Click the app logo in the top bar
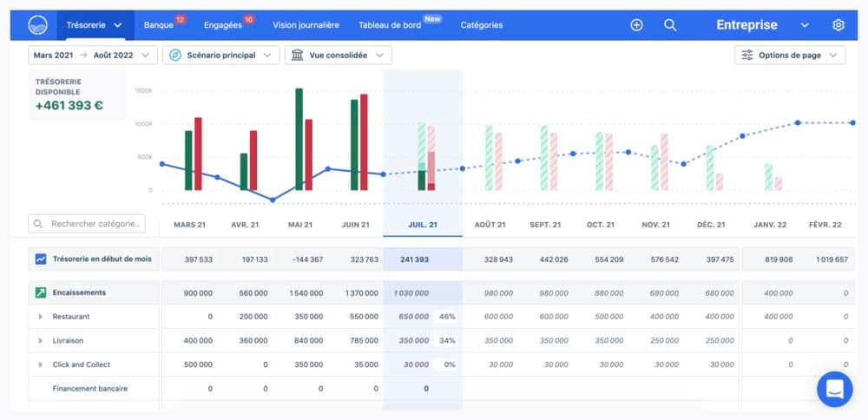Image resolution: width=868 pixels, height=420 pixels. pyautogui.click(x=37, y=25)
